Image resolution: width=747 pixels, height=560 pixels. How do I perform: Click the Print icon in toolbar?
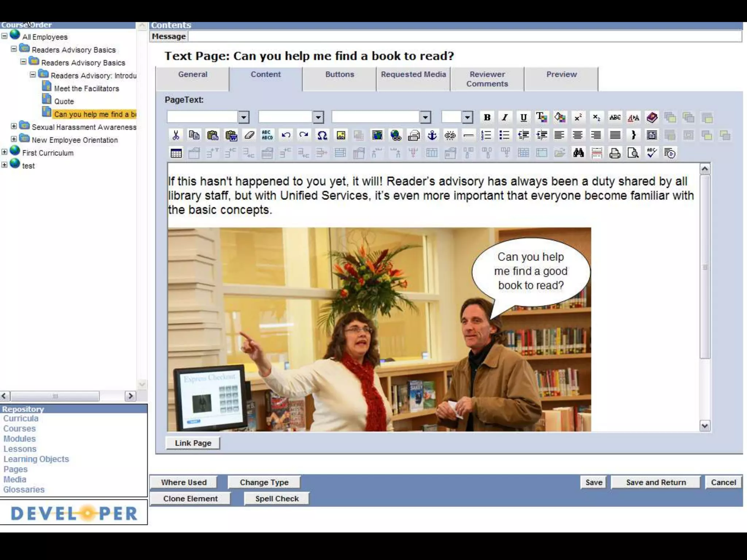(615, 153)
